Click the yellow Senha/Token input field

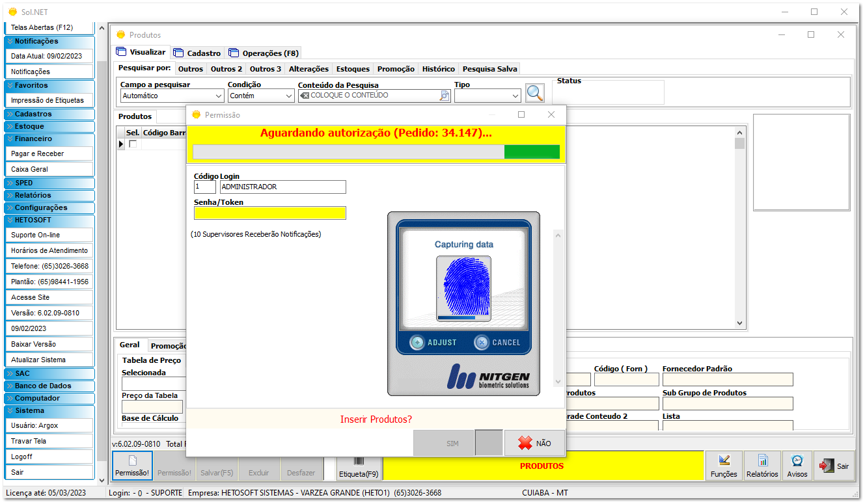pos(270,213)
